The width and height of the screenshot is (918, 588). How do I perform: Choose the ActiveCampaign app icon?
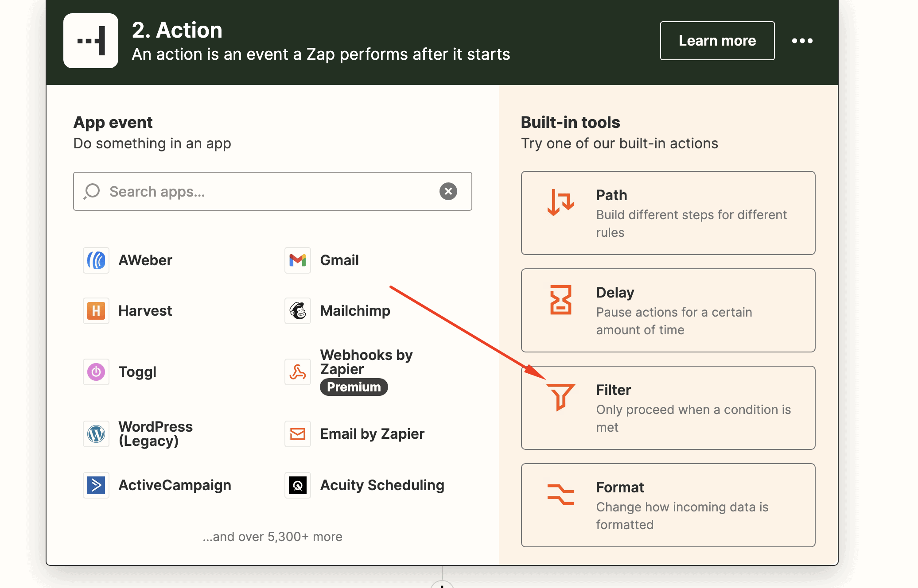click(x=96, y=485)
